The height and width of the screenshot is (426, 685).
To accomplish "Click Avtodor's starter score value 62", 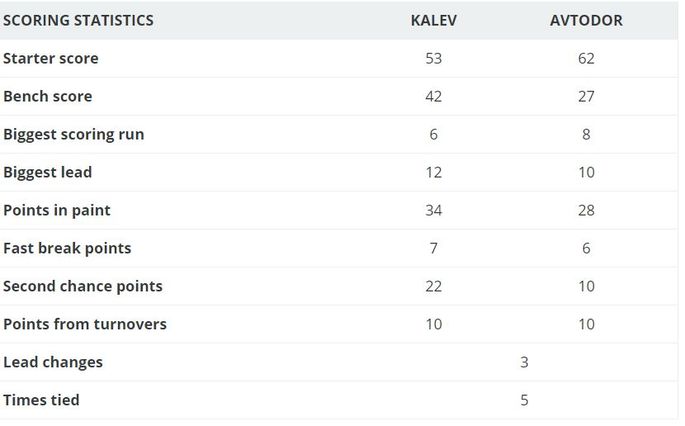I will 586,59.
